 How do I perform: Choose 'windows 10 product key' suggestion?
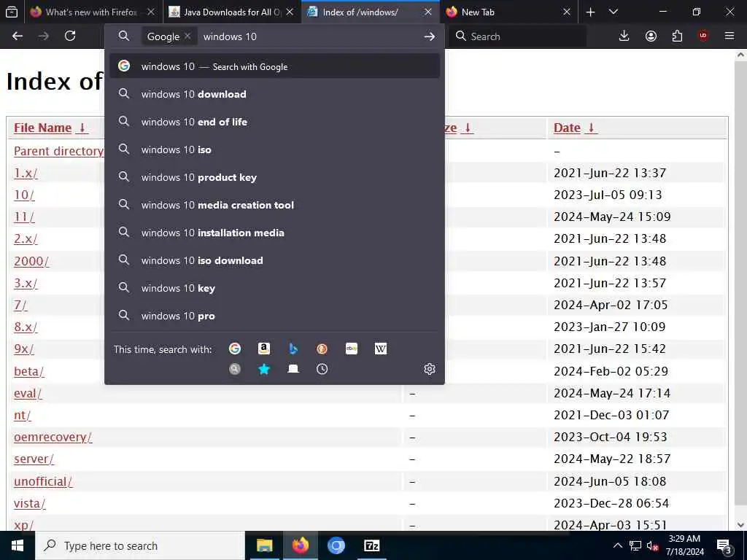274,177
